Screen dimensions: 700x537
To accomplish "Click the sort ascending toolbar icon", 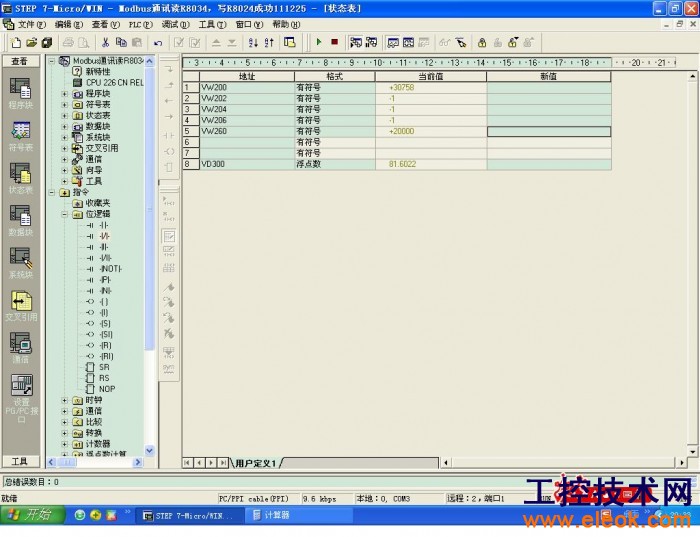I will click(x=253, y=42).
